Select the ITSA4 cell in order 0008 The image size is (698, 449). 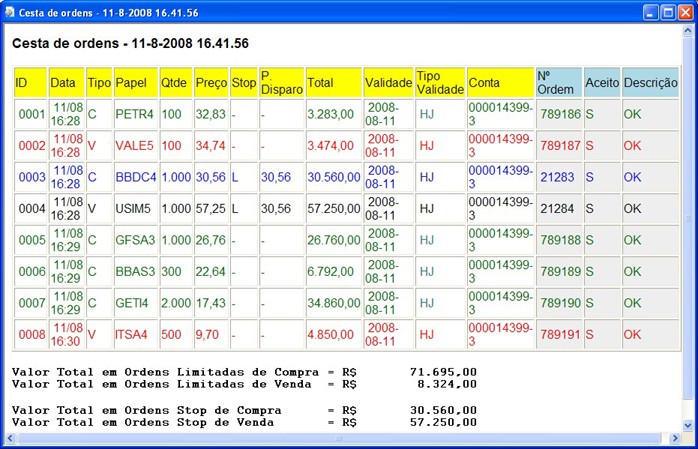(135, 334)
